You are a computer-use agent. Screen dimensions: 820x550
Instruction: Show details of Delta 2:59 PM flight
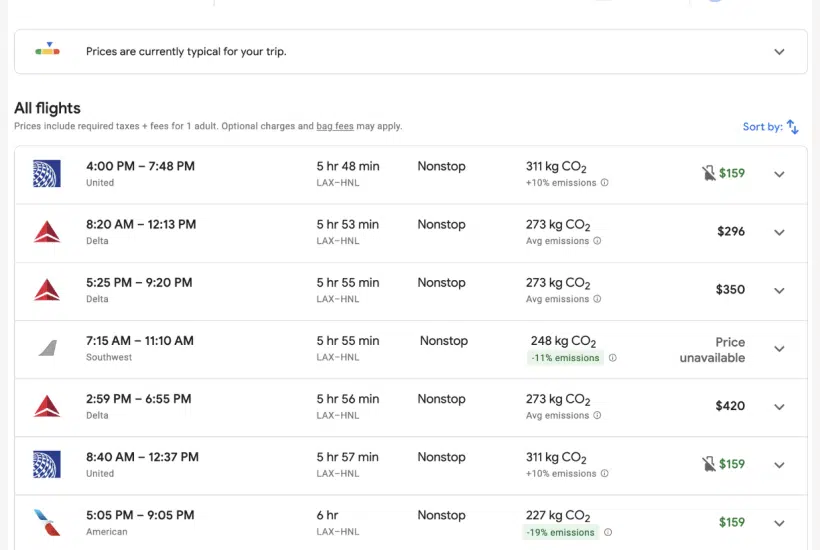click(779, 407)
